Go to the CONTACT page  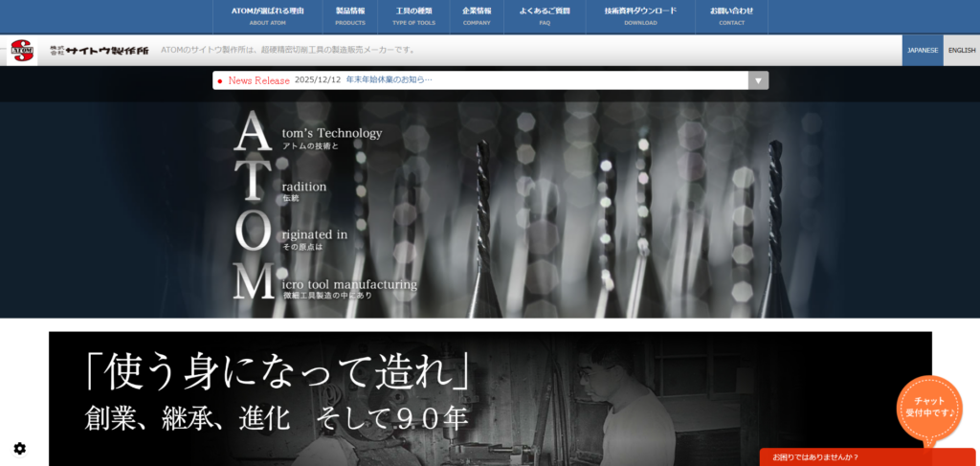(x=731, y=15)
